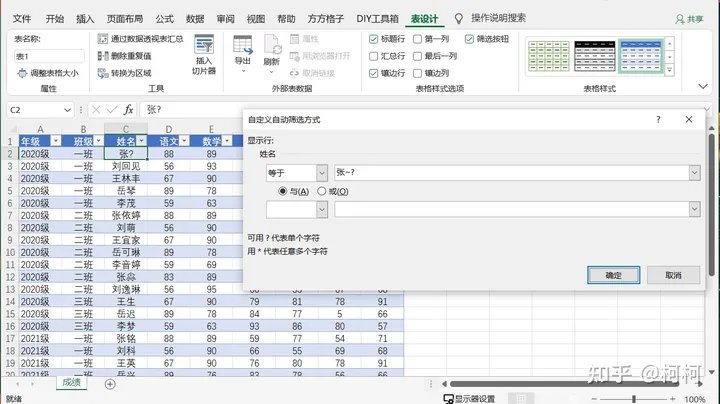
Task: Select the 或(O) radio button
Action: (321, 191)
